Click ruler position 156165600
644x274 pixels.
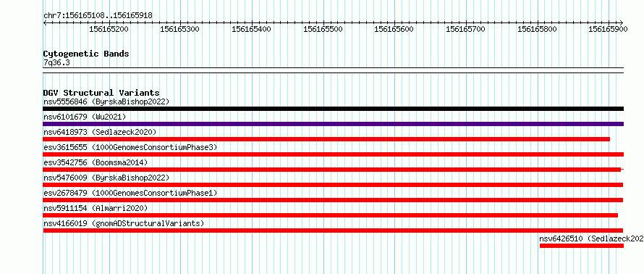[394, 29]
